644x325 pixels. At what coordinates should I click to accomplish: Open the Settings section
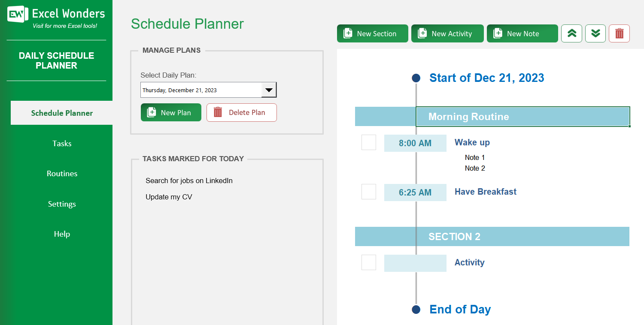[x=61, y=204]
